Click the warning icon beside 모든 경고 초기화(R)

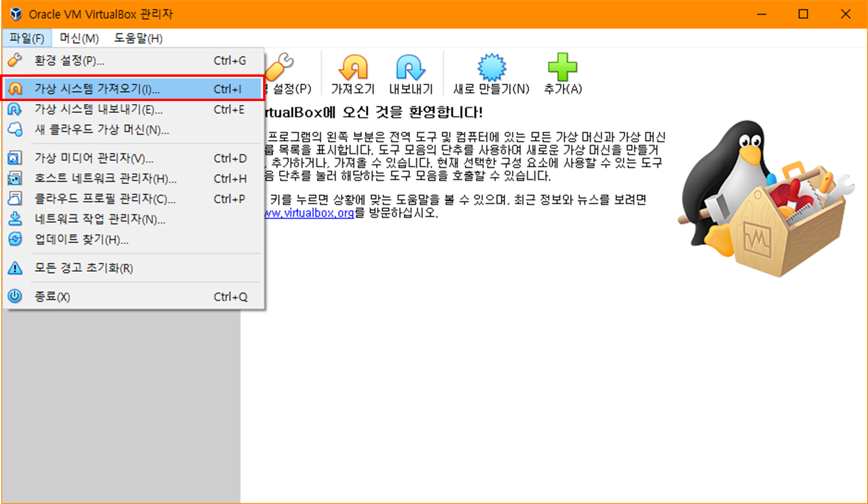click(15, 266)
